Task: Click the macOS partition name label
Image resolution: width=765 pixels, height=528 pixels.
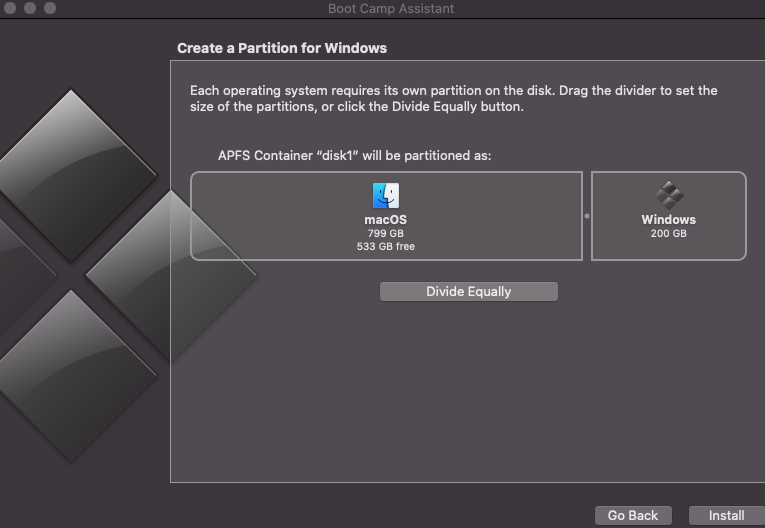Action: (385, 220)
